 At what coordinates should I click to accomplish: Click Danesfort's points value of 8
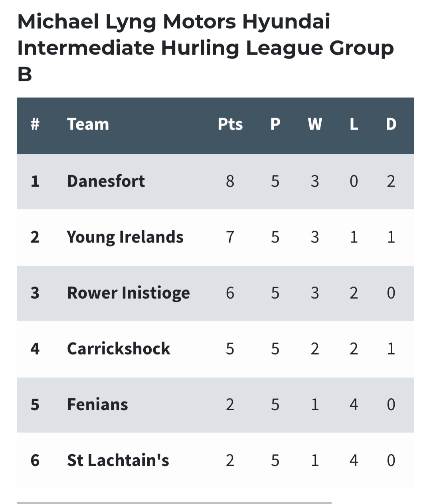[230, 181]
